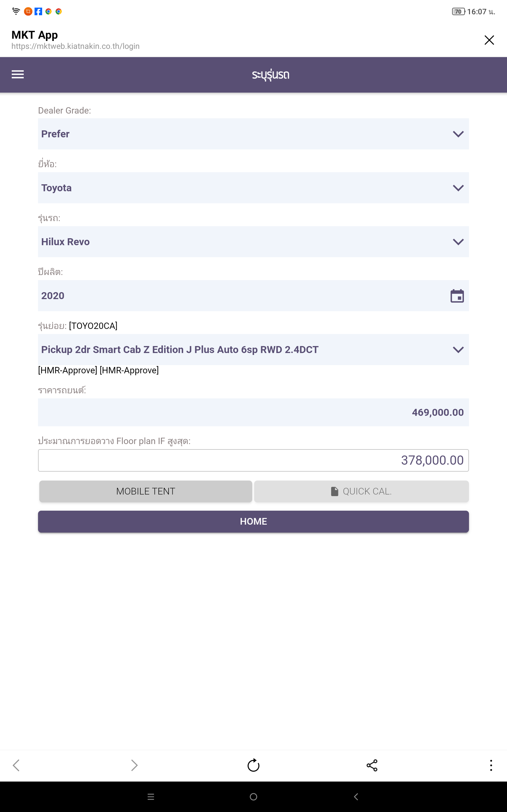The width and height of the screenshot is (507, 812).
Task: Click the Floor plan IF amount field
Action: [253, 460]
